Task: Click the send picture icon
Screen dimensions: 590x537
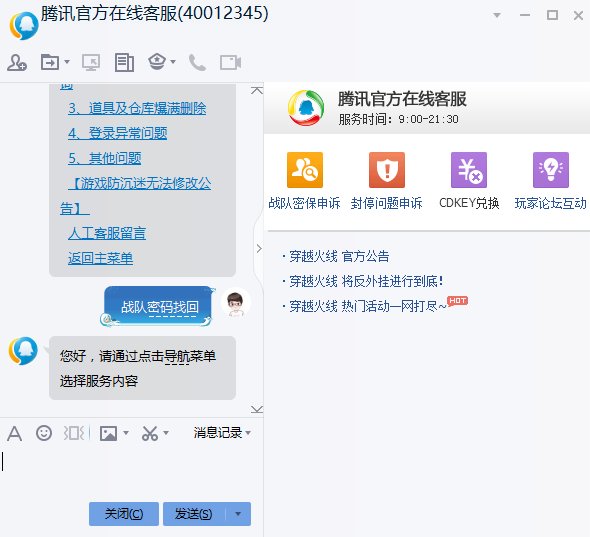Action: coord(108,433)
